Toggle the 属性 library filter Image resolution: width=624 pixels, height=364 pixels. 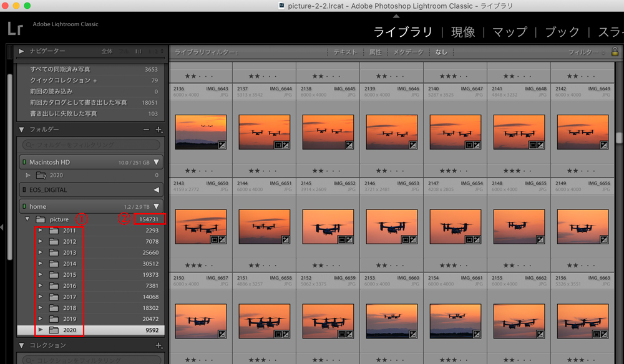(x=375, y=52)
